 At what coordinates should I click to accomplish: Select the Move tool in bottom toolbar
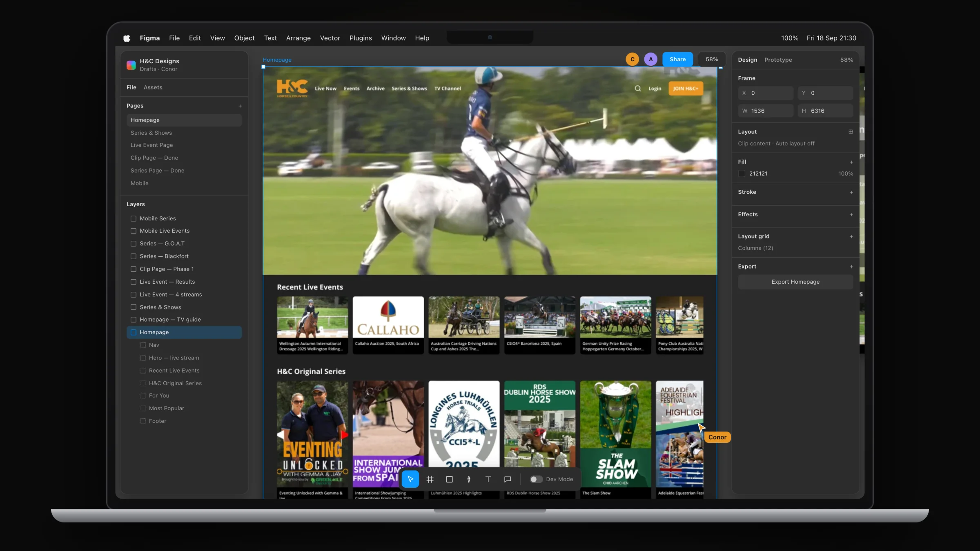point(410,479)
